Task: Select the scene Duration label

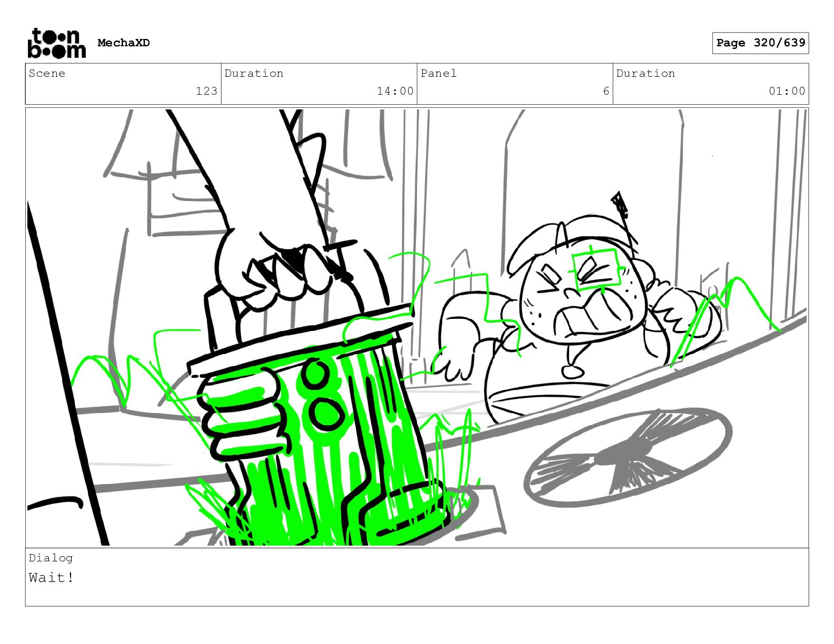Action: pyautogui.click(x=254, y=74)
